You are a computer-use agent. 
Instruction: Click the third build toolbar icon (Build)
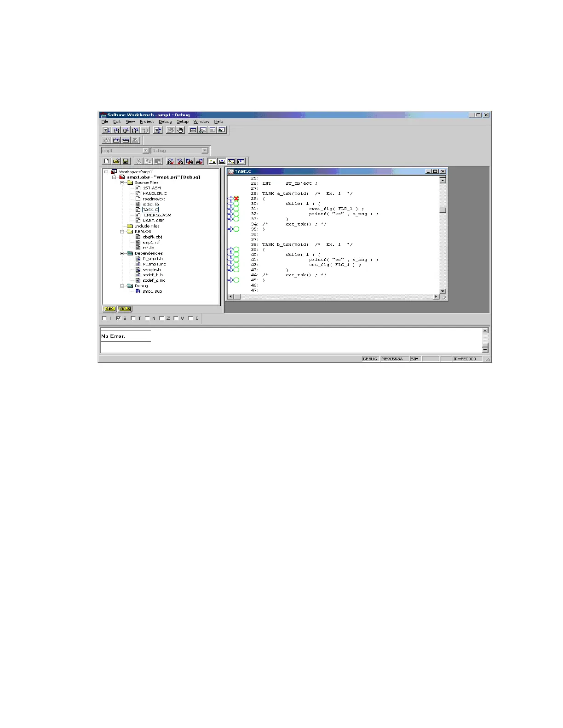click(125, 140)
